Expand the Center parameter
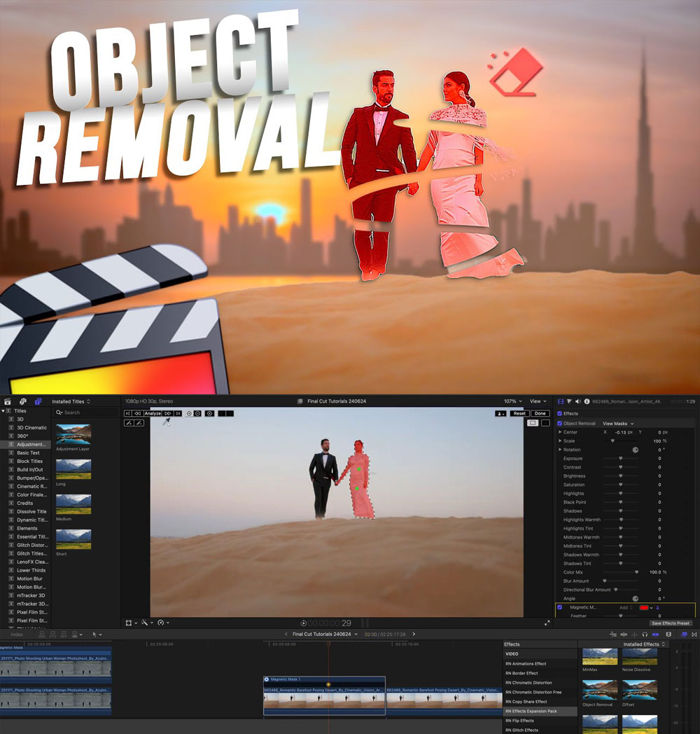The width and height of the screenshot is (700, 734). tap(560, 432)
